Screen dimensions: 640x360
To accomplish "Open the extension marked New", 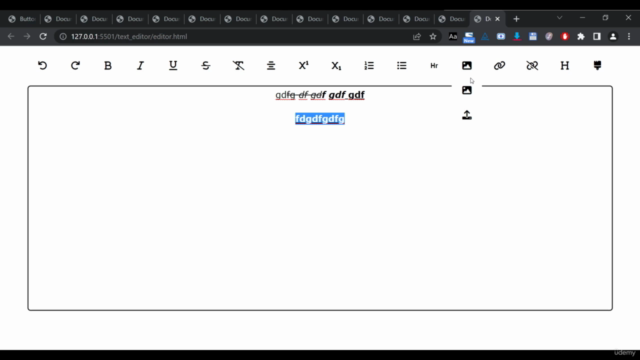I will pyautogui.click(x=469, y=37).
